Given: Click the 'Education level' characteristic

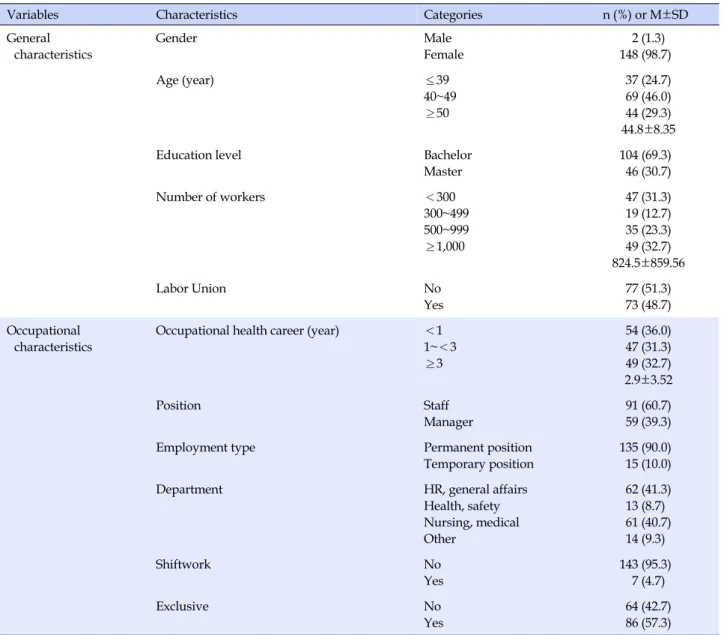Looking at the screenshot, I should 198,155.
